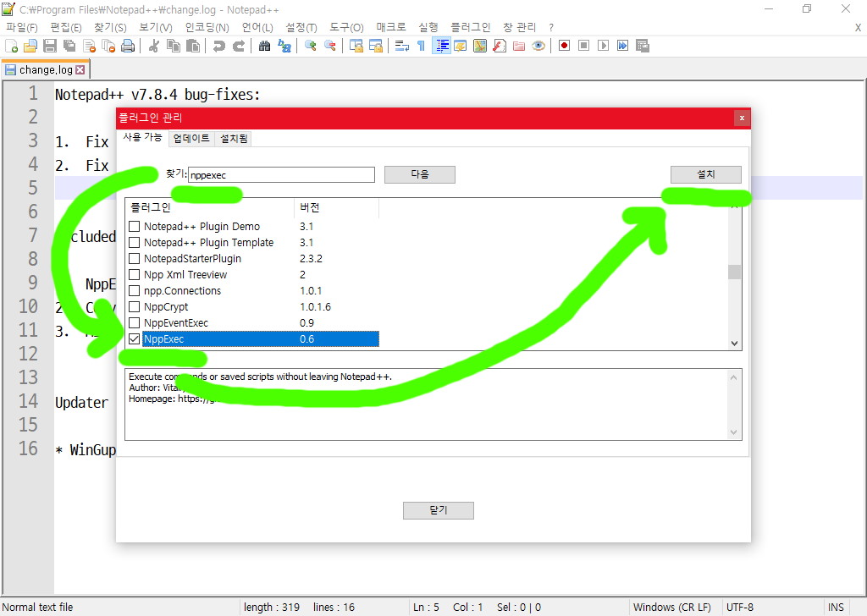Click the Cut scissors icon

(154, 46)
